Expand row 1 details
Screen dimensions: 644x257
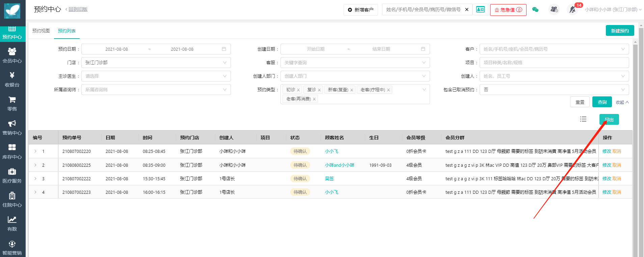(35, 151)
